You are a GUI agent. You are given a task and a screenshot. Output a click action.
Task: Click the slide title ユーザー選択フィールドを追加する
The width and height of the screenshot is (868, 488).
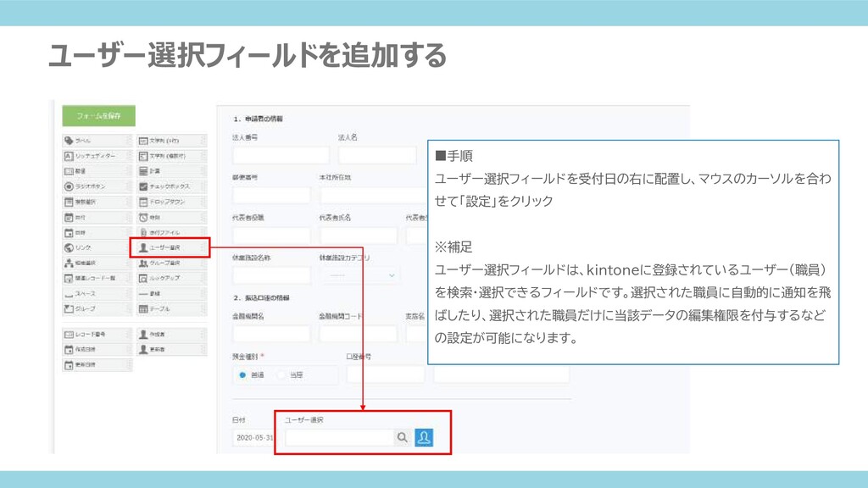coord(248,55)
